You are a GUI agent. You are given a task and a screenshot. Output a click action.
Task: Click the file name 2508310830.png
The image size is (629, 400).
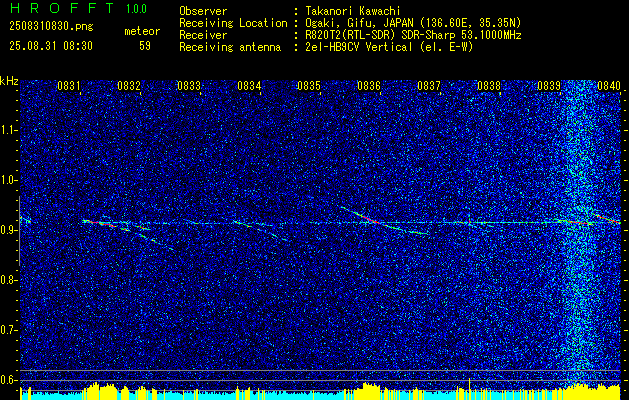pos(51,27)
